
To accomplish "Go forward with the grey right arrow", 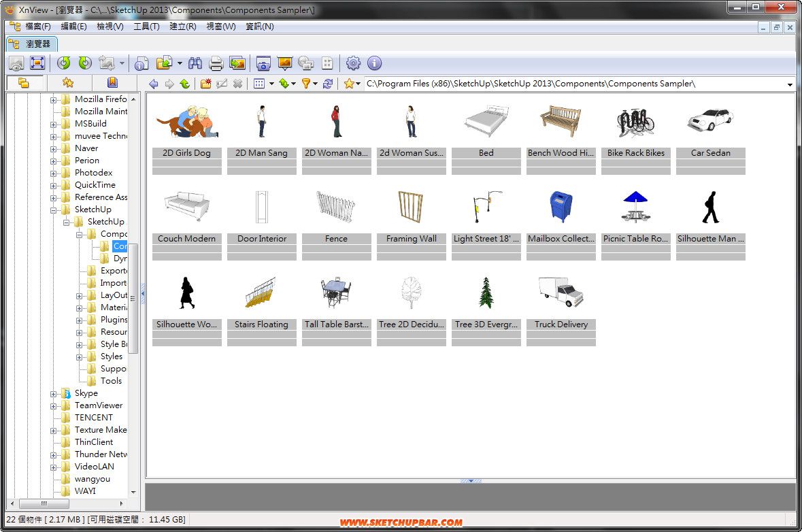I will (x=169, y=84).
